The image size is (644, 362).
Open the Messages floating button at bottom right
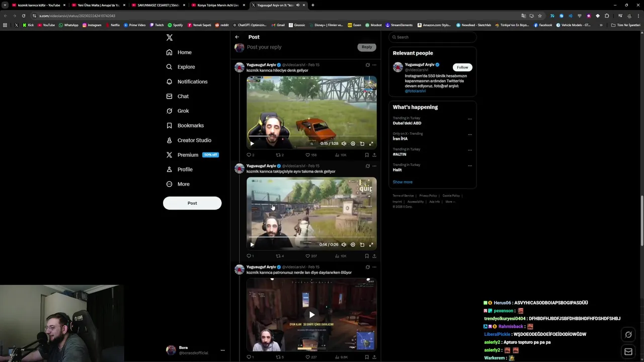628,352
